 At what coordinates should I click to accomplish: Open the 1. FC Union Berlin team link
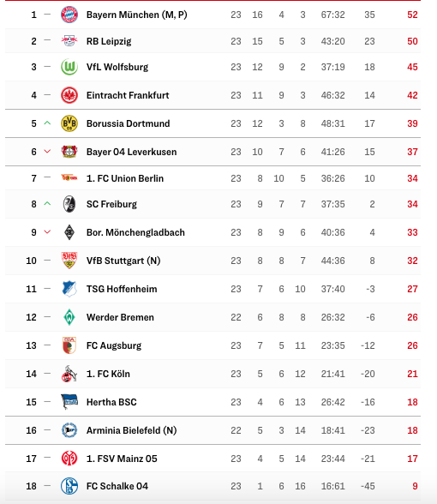[125, 178]
